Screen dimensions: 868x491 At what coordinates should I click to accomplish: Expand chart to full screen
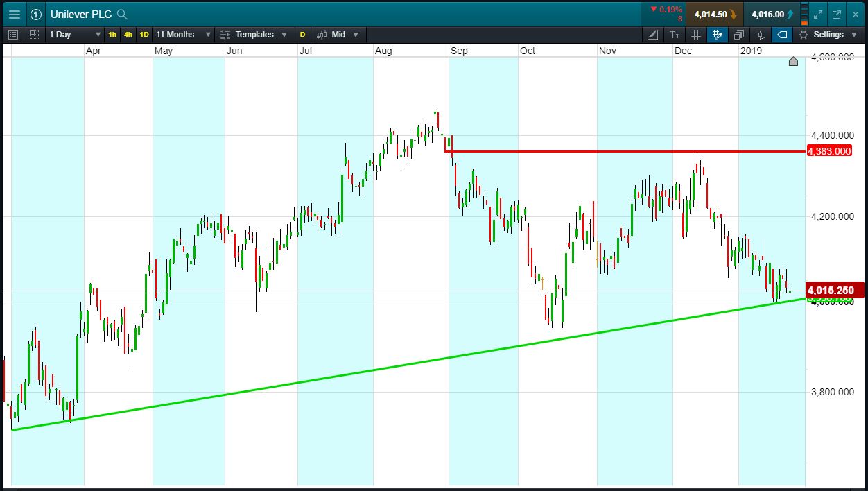point(819,14)
